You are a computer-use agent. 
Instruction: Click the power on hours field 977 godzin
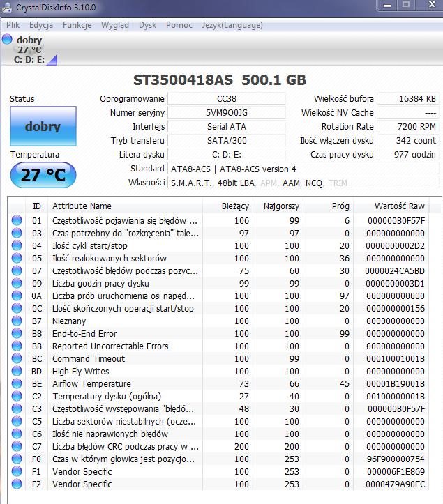[x=408, y=155]
